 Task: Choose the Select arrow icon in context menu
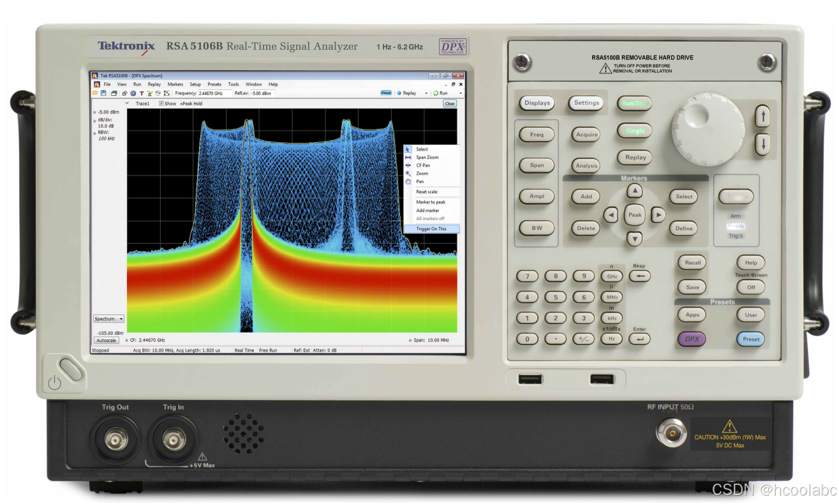[x=408, y=149]
